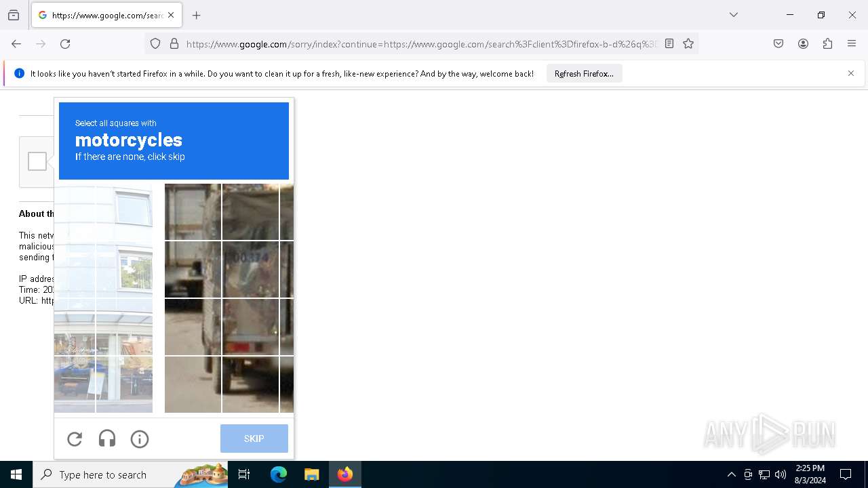Open captcha help information

[x=140, y=439]
